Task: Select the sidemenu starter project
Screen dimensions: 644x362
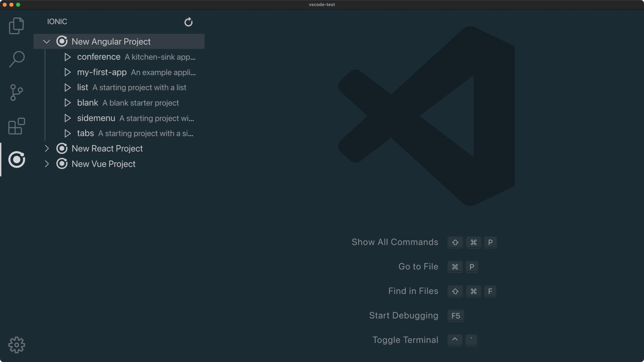Action: tap(96, 118)
